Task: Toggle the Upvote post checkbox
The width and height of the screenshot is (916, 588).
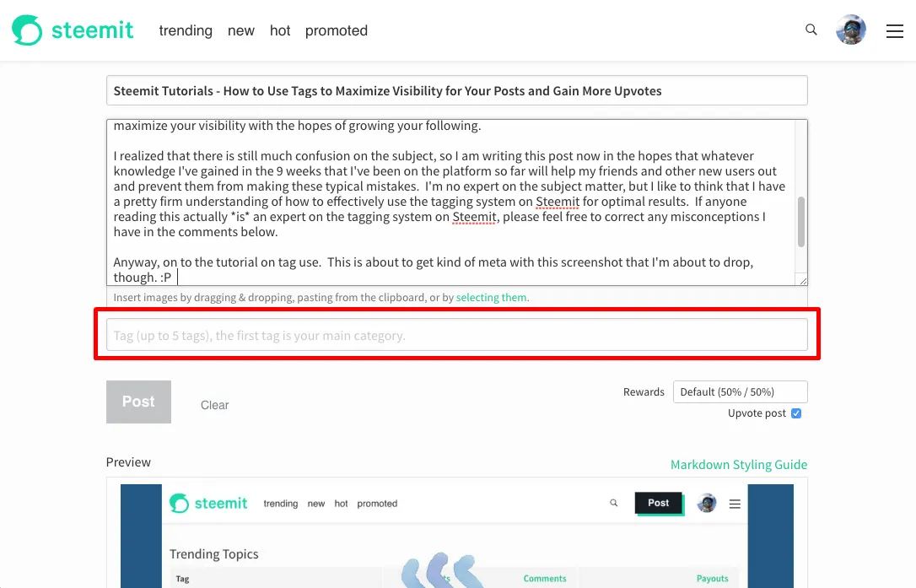Action: [796, 413]
